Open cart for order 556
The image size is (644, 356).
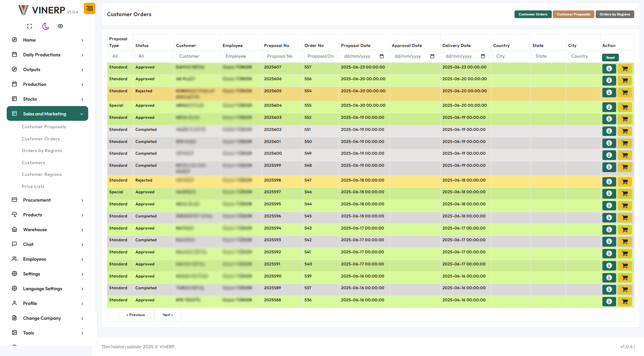point(625,81)
